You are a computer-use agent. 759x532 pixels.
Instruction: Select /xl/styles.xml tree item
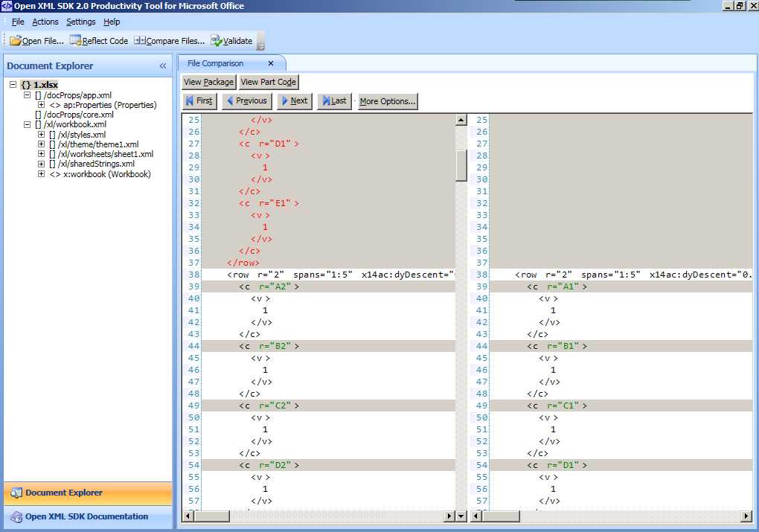pyautogui.click(x=77, y=135)
